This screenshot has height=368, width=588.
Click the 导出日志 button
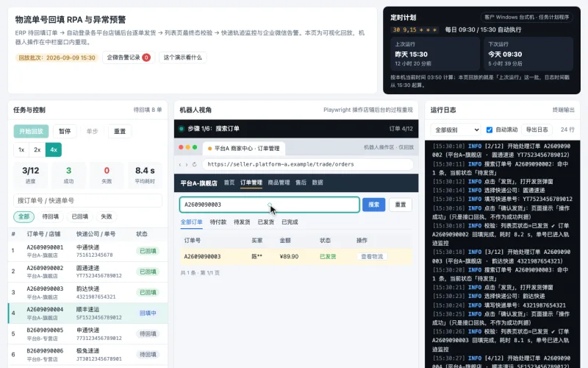pyautogui.click(x=537, y=130)
